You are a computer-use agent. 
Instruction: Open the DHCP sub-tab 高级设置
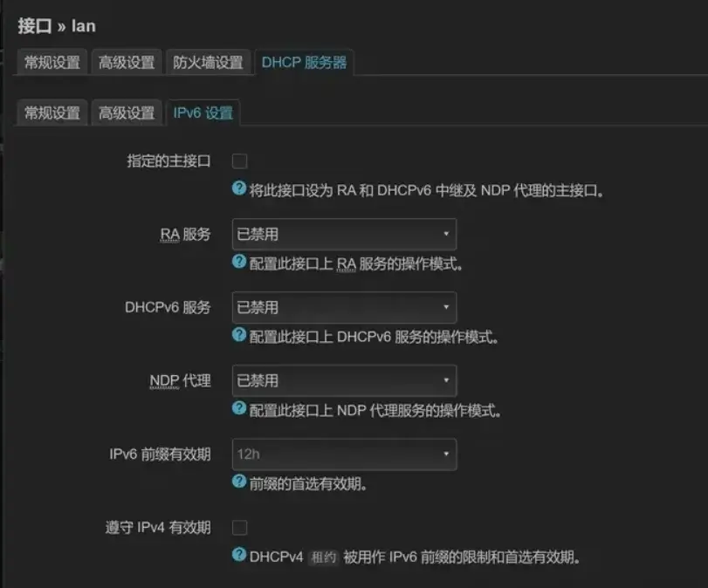[127, 113]
